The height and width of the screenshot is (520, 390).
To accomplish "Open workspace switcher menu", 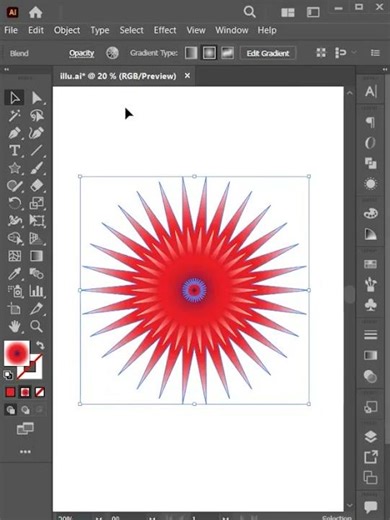I will 313,12.
